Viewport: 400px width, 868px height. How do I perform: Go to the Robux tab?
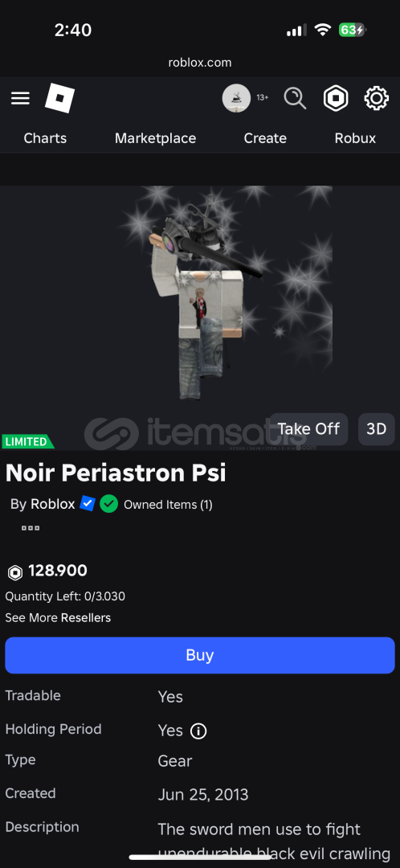click(x=355, y=138)
